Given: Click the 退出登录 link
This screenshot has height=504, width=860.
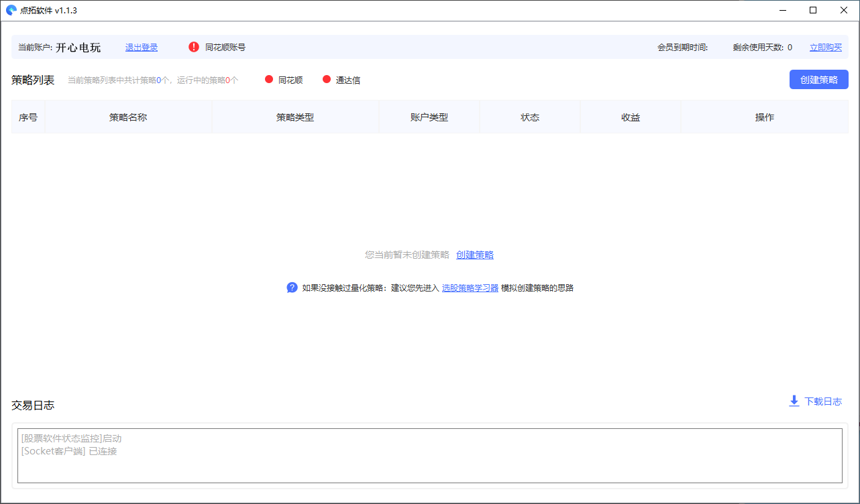Looking at the screenshot, I should click(x=142, y=48).
